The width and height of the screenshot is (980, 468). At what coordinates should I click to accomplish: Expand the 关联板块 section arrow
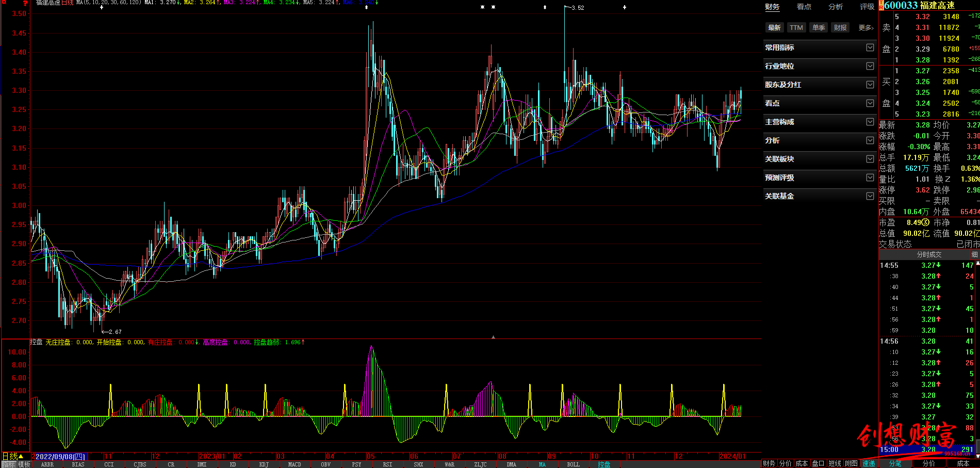tap(870, 159)
